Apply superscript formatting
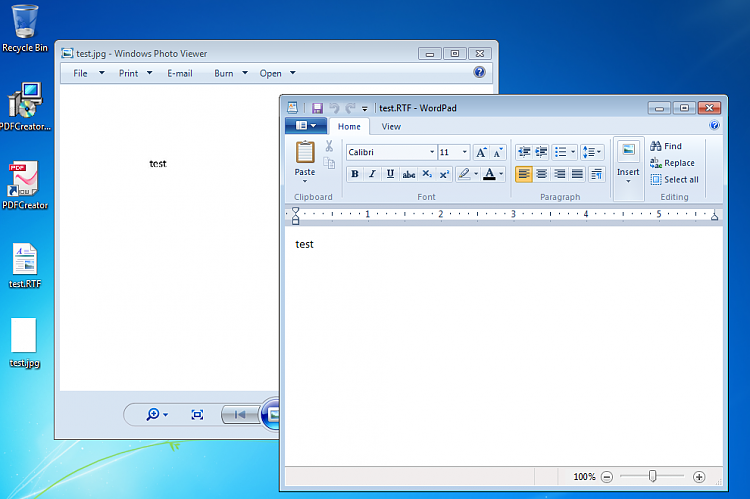 click(444, 174)
